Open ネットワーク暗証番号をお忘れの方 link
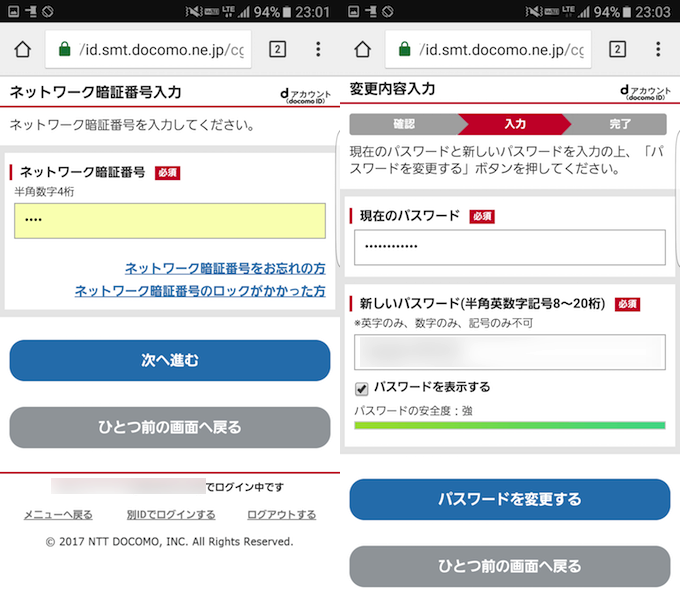The width and height of the screenshot is (680, 604). pyautogui.click(x=225, y=269)
